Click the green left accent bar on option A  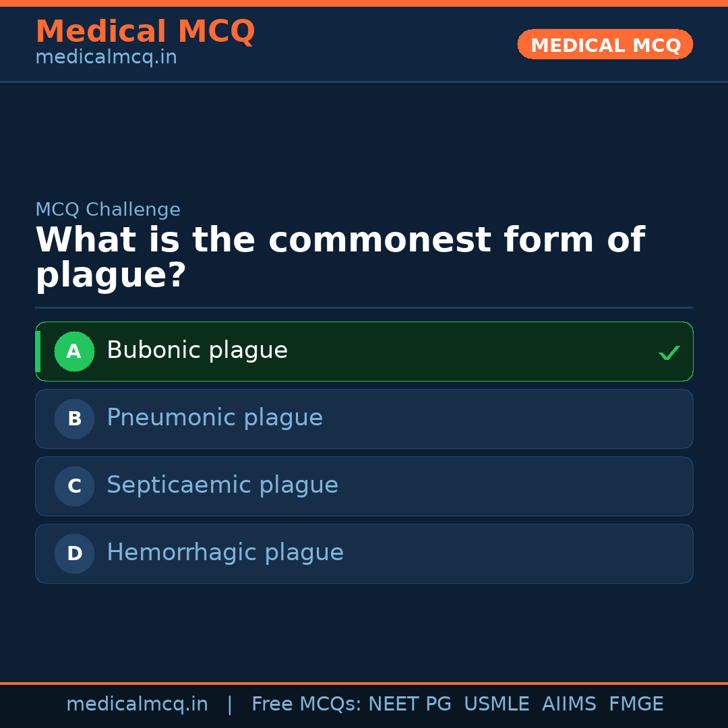click(x=38, y=351)
